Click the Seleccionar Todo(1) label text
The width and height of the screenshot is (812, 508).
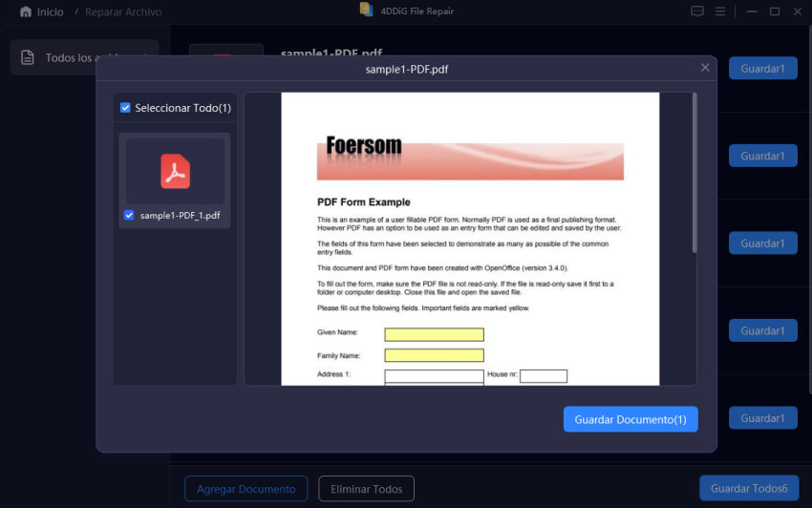click(x=182, y=108)
